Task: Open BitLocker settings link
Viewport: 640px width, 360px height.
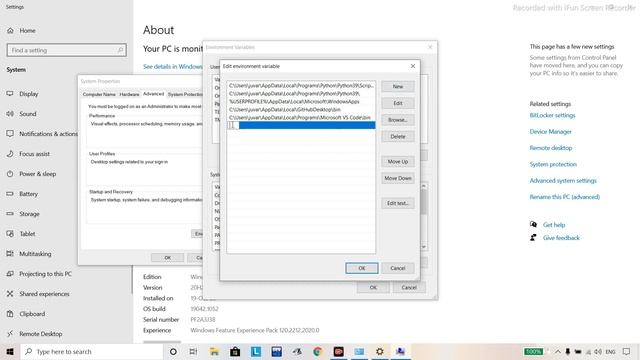Action: (552, 116)
